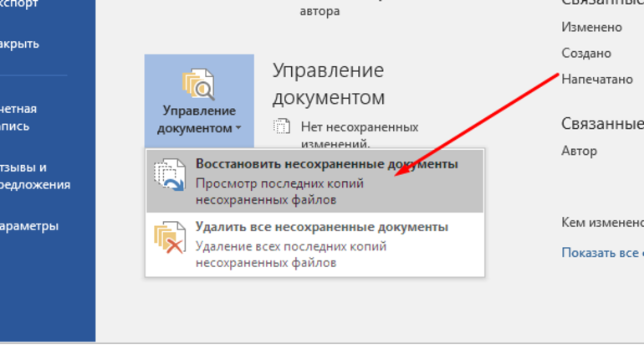Click the delete unsaved documents icon
Screen dimensions: 644x345
coord(170,238)
